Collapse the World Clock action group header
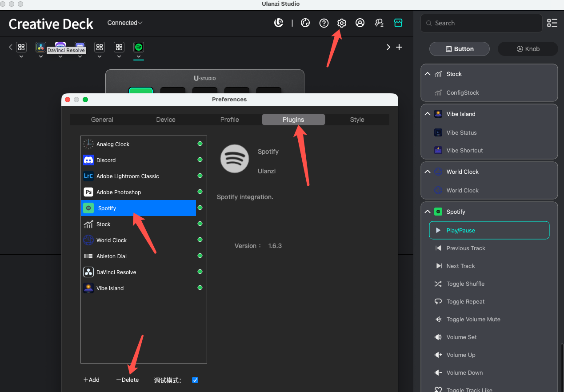This screenshot has width=564, height=392. point(428,172)
